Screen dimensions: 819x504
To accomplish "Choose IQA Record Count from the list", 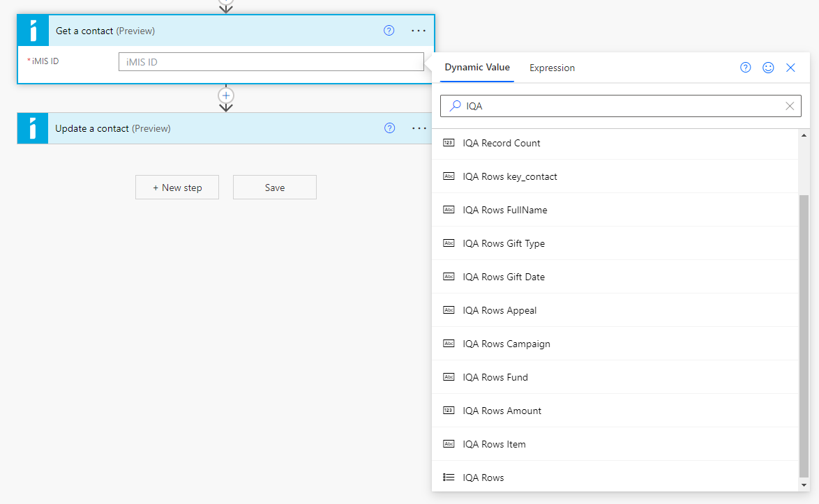I will tap(502, 143).
